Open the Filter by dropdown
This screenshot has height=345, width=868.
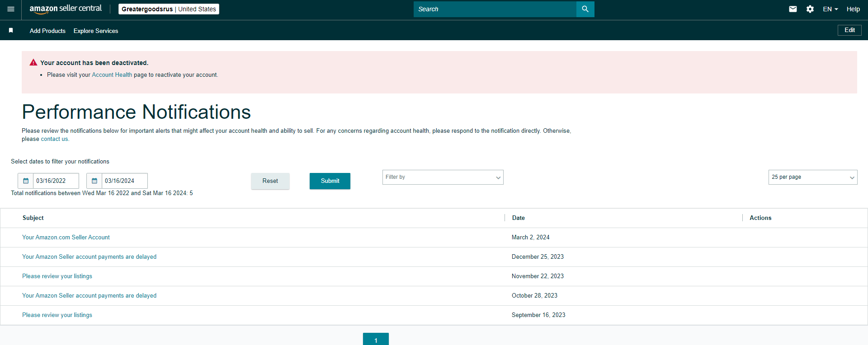(x=443, y=177)
